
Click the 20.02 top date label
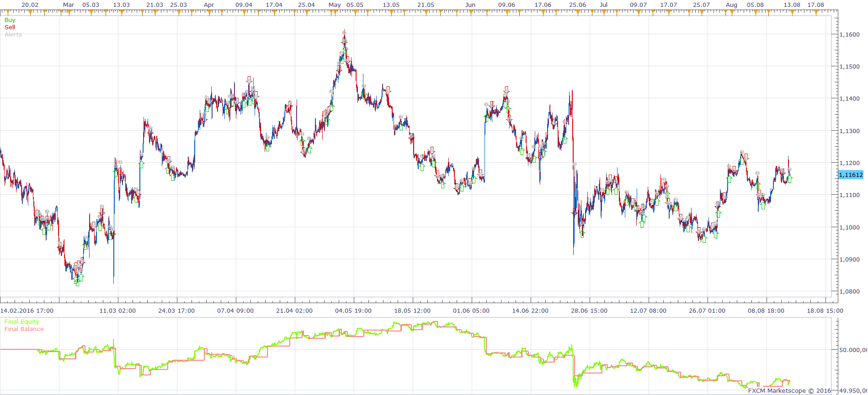point(30,5)
